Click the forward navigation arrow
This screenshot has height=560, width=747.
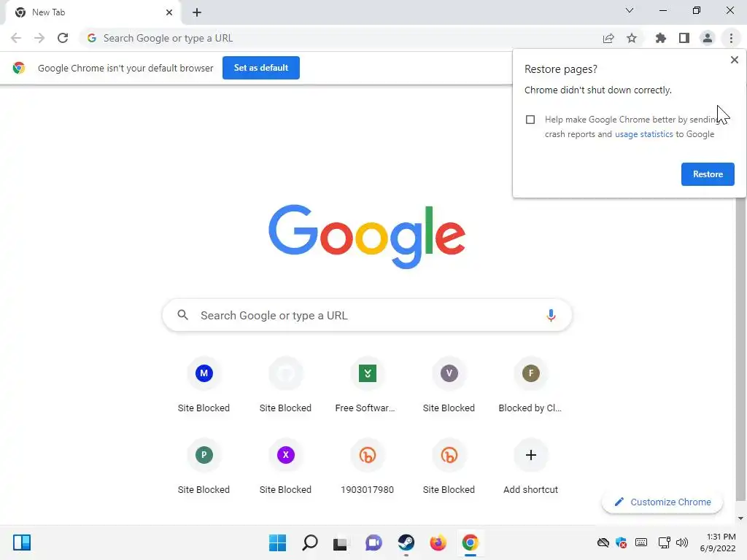tap(39, 38)
